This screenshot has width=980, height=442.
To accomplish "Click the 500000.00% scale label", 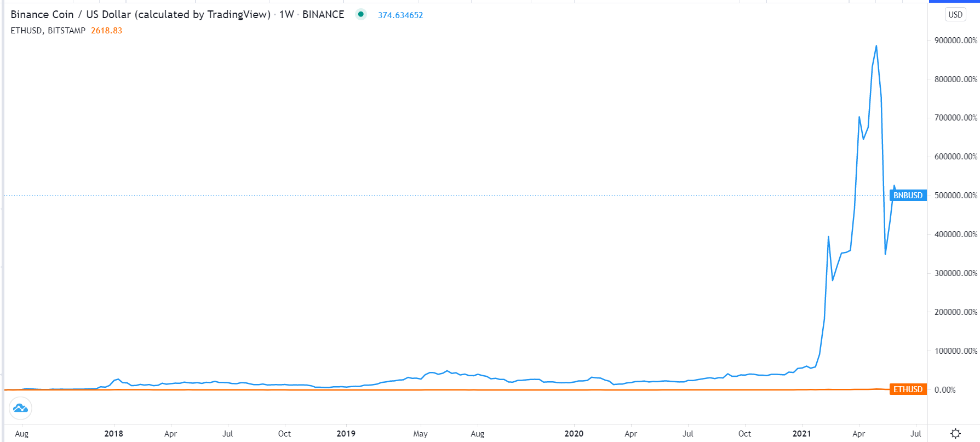I will (955, 196).
